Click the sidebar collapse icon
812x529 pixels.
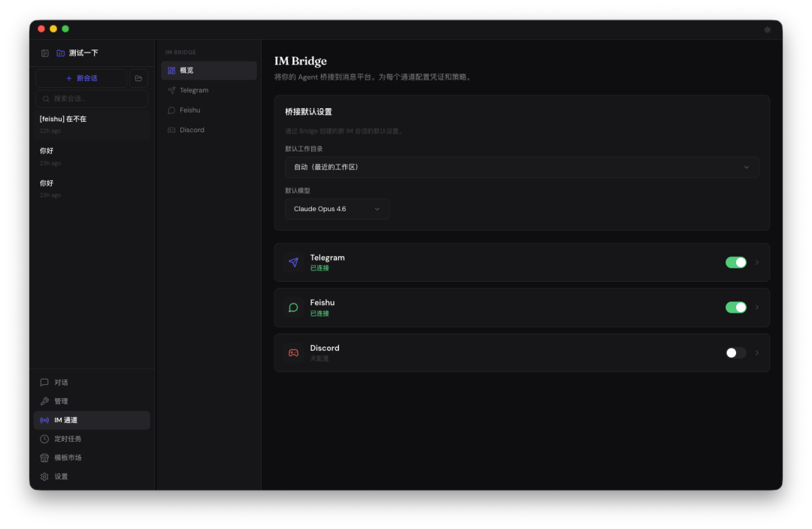click(x=45, y=53)
